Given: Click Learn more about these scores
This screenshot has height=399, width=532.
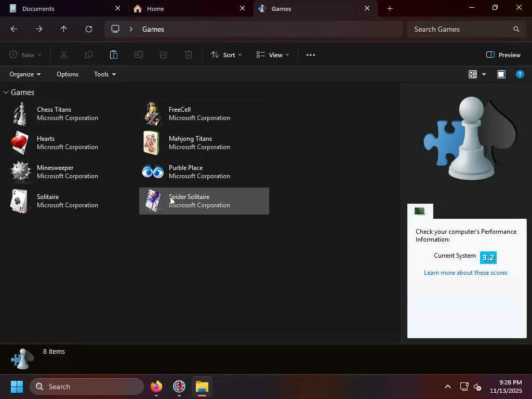Looking at the screenshot, I should [x=465, y=273].
